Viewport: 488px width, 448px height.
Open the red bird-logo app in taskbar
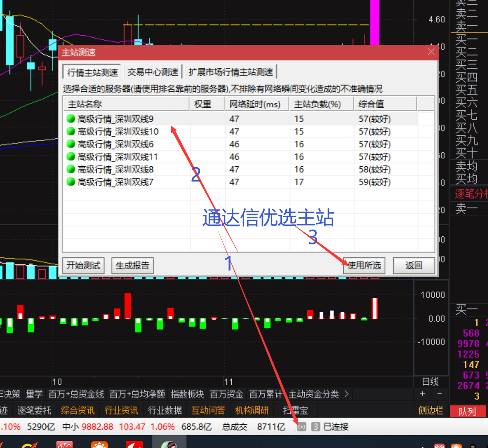134,445
